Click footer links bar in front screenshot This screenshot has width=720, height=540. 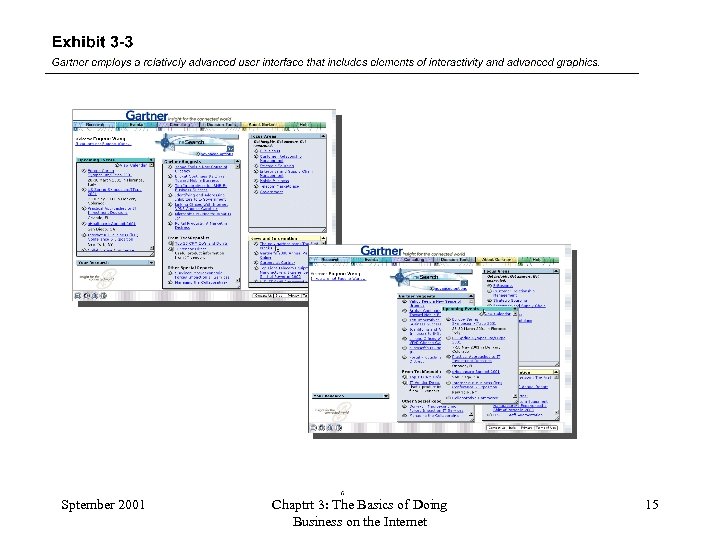(x=522, y=428)
